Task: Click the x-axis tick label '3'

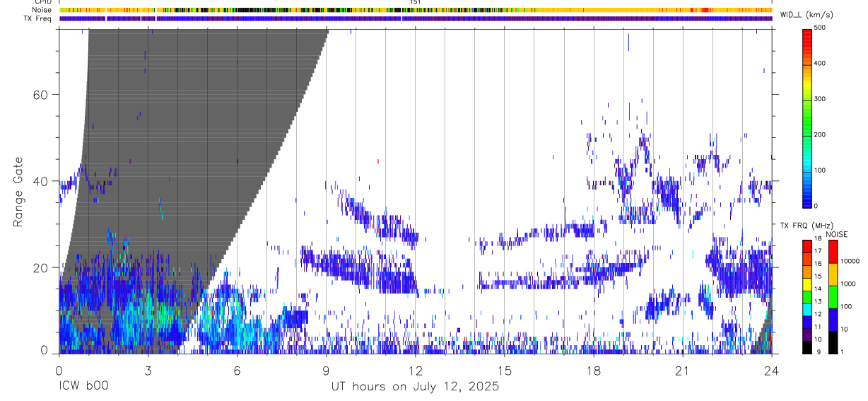Action: (x=148, y=371)
